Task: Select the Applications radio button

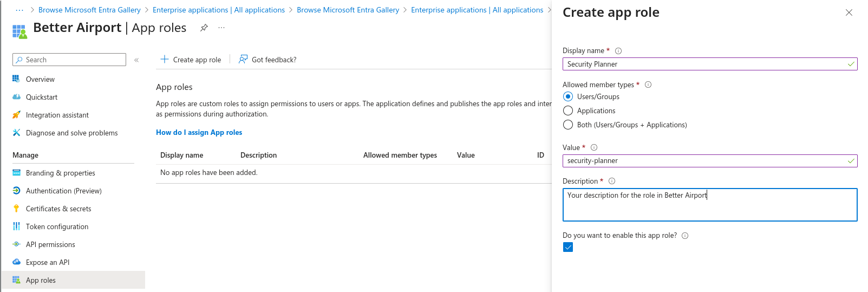Action: [x=568, y=111]
